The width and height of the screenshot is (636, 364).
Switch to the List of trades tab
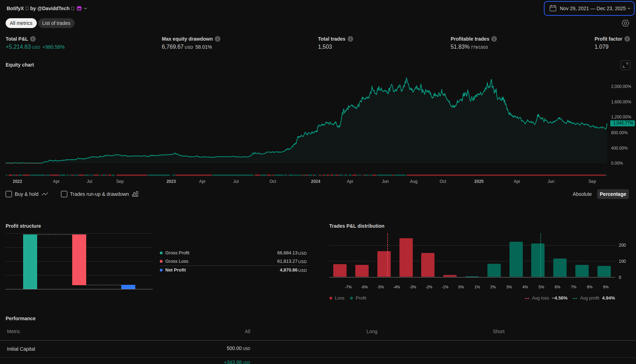tap(56, 23)
